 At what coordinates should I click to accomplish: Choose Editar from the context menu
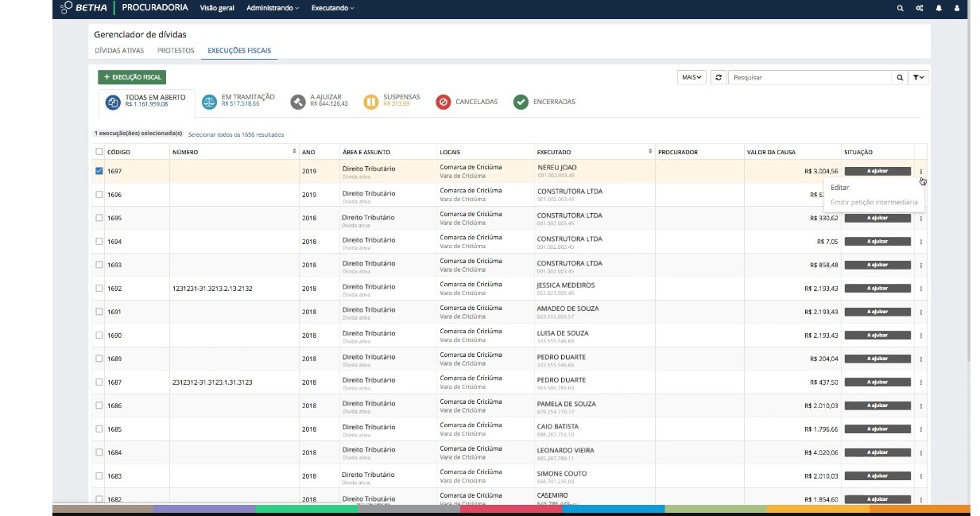coord(840,188)
